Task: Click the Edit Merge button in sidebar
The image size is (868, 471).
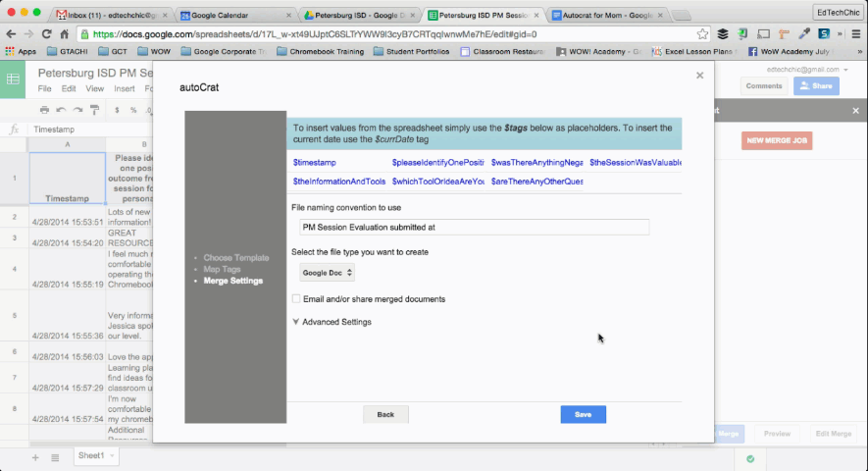Action: 833,434
